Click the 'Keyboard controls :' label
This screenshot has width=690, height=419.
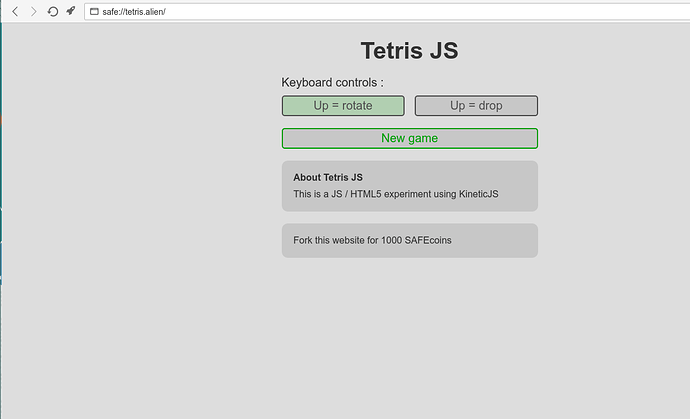332,83
